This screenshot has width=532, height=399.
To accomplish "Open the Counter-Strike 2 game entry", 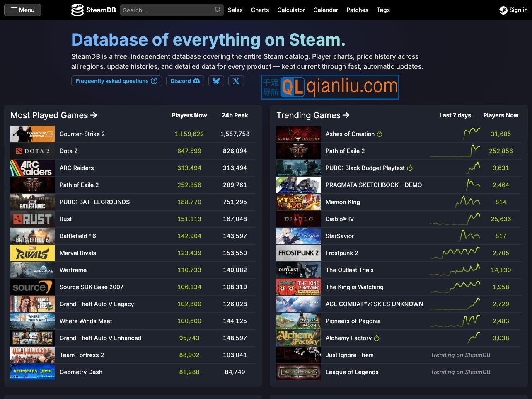I will (83, 134).
